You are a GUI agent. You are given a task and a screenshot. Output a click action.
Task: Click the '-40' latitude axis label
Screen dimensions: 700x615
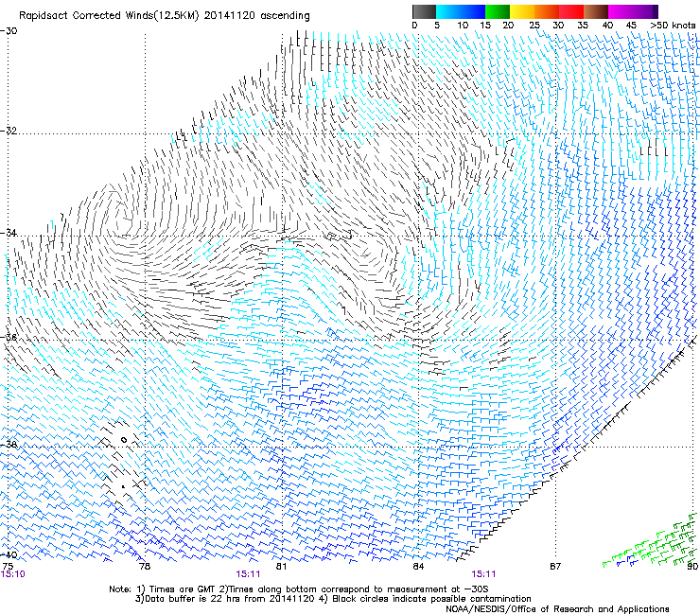tap(9, 555)
